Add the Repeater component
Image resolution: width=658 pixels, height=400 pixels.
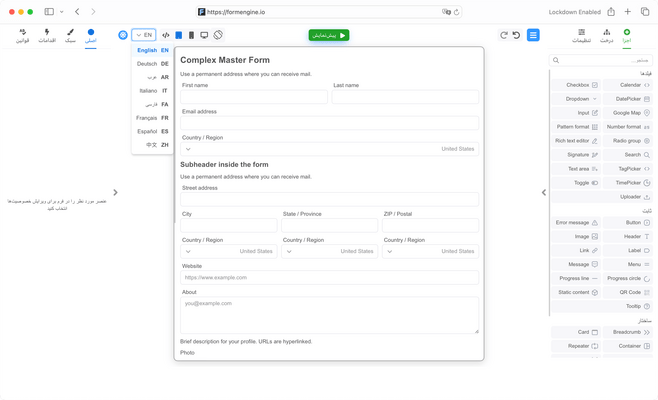[576, 346]
